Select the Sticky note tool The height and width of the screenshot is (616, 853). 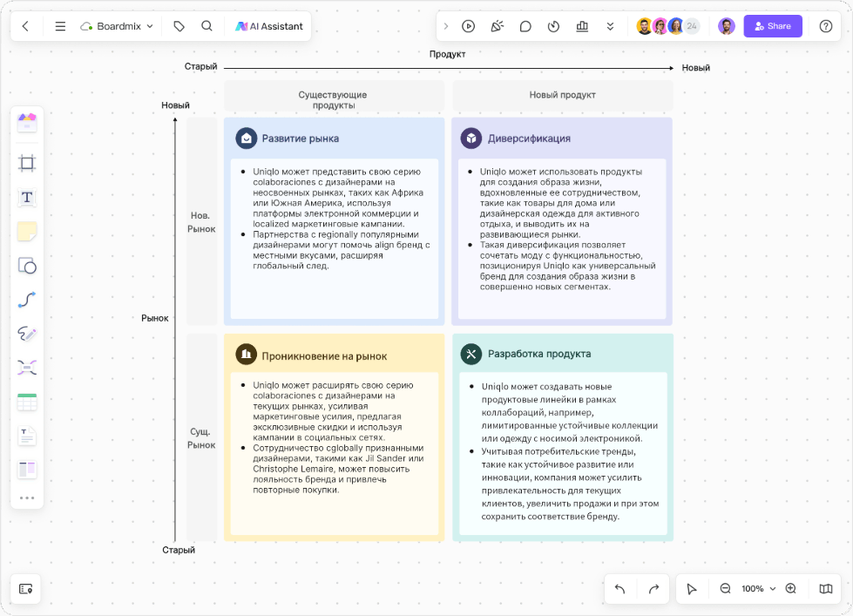[x=27, y=231]
